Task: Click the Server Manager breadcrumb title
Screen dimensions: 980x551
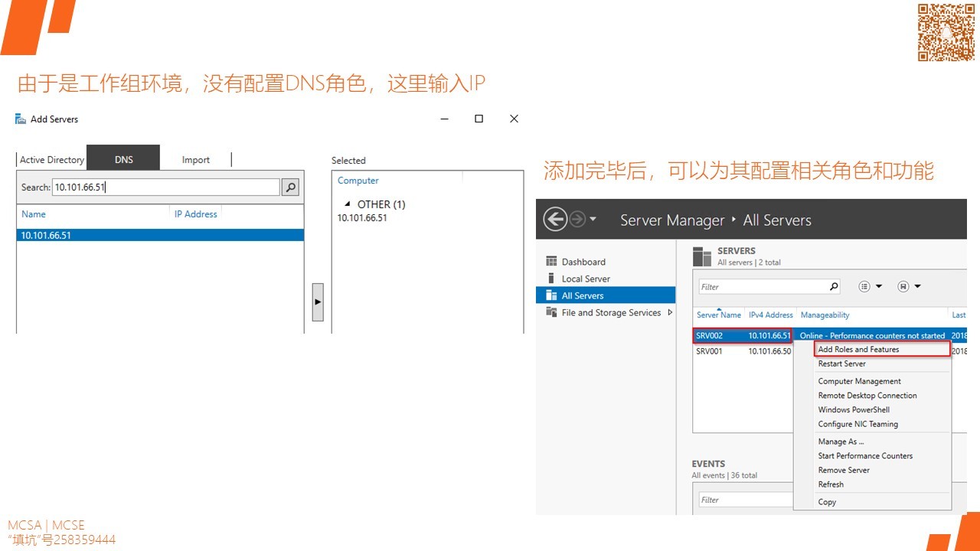Action: click(x=672, y=220)
